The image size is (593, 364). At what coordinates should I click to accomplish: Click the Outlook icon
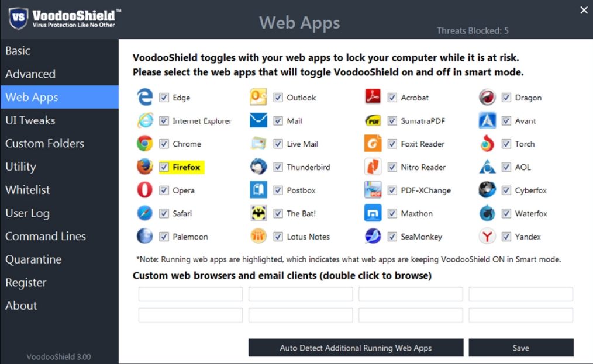(258, 97)
